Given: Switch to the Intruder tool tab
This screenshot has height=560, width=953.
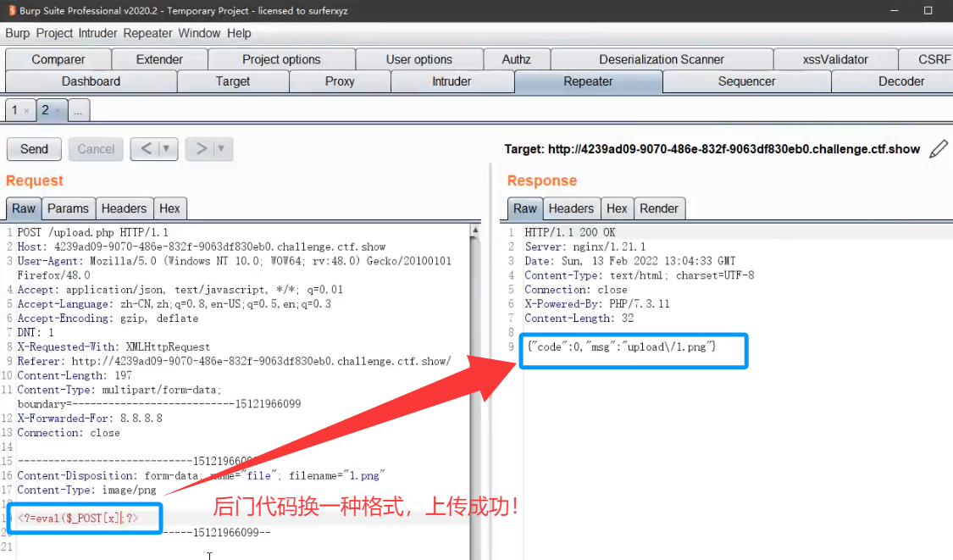Looking at the screenshot, I should tap(452, 81).
